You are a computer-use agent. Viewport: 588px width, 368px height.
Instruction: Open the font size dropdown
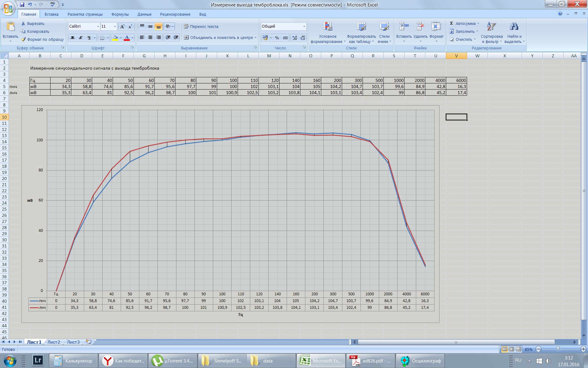click(115, 26)
